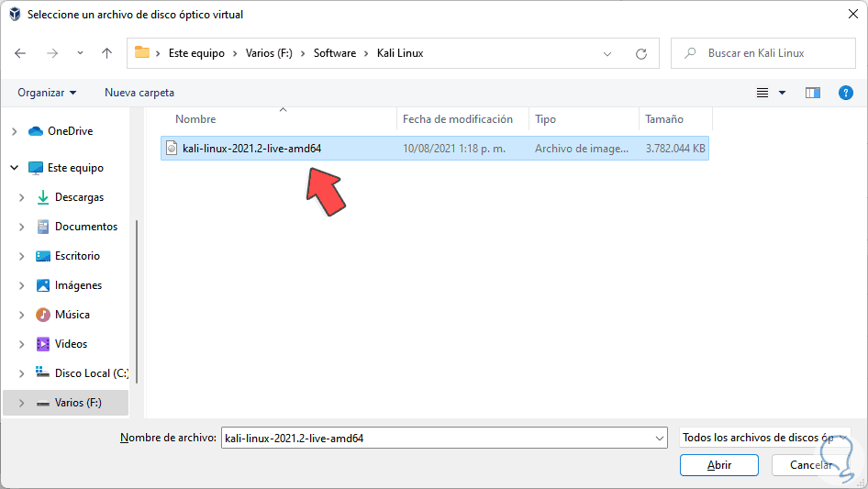The width and height of the screenshot is (868, 489).
Task: Sort by the Tipo column header
Action: (545, 119)
